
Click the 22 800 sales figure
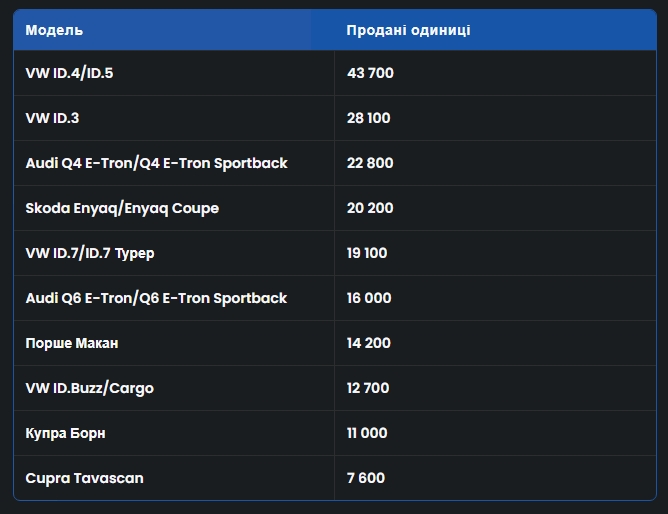[x=370, y=163]
